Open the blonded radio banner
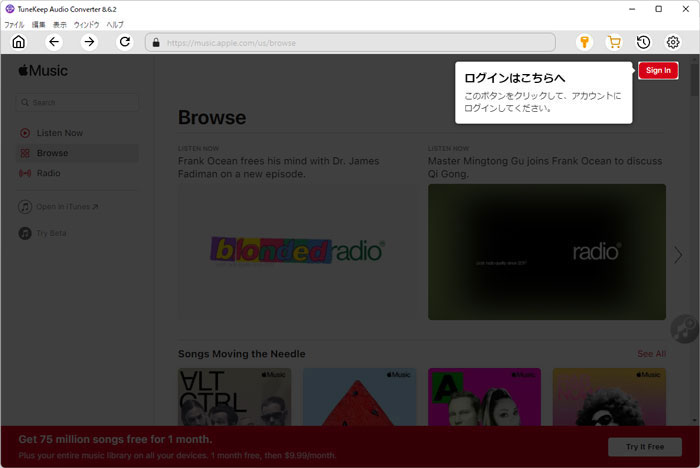Image resolution: width=700 pixels, height=468 pixels. (297, 251)
